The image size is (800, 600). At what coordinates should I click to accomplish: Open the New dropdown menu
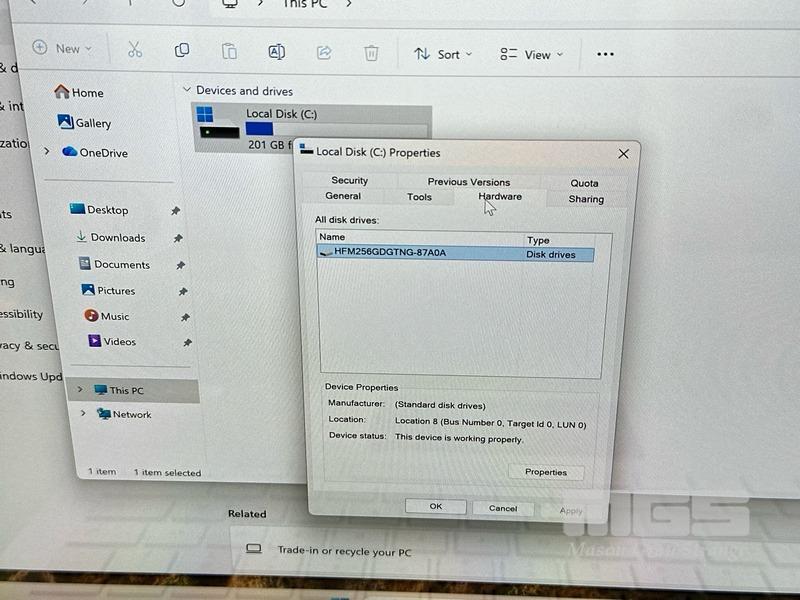[x=62, y=48]
